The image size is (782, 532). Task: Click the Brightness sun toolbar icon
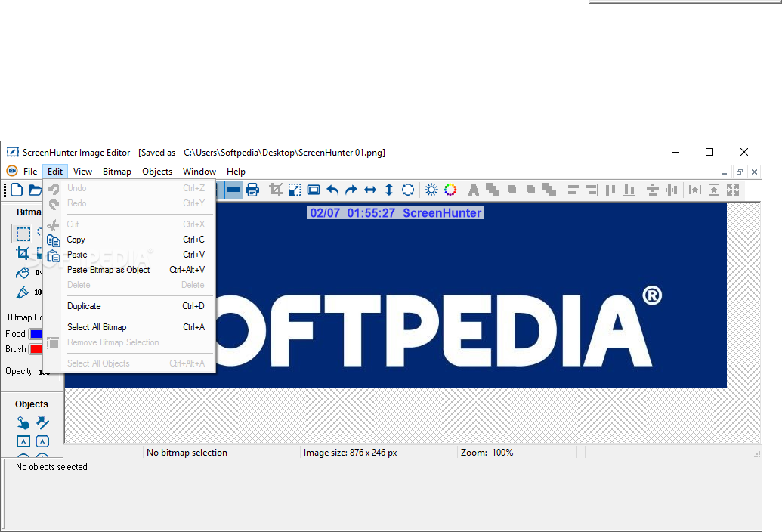[431, 190]
